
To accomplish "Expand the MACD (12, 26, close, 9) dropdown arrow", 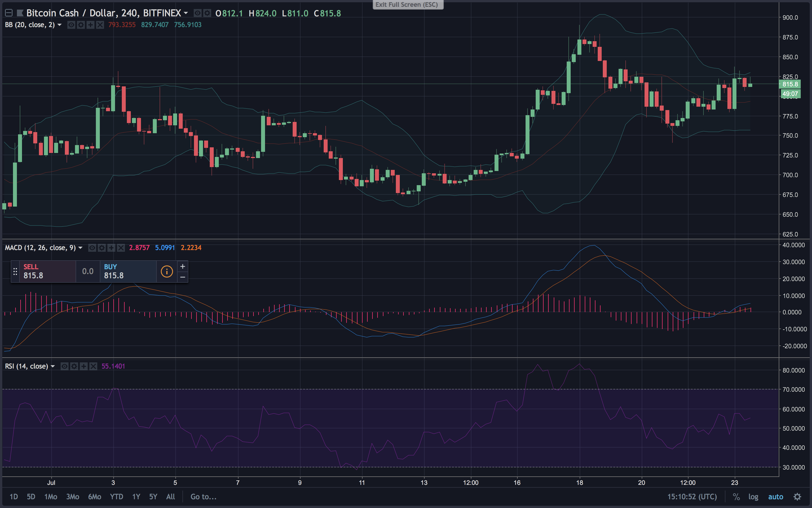I will (x=80, y=248).
